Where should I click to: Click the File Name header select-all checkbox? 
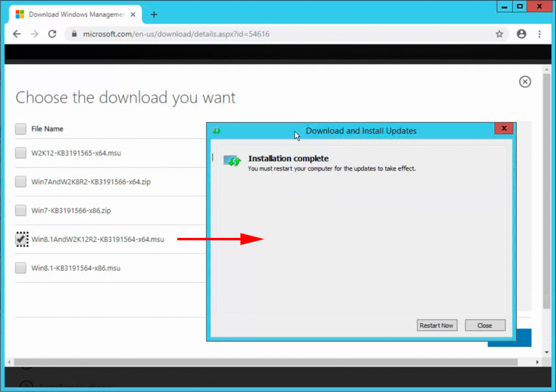pos(20,128)
